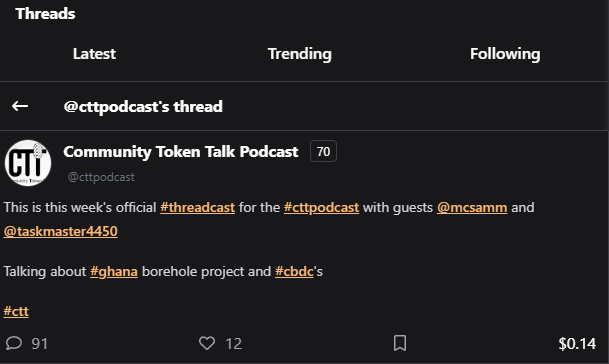Open the #threadcast hashtag link
The width and height of the screenshot is (609, 364).
click(198, 207)
